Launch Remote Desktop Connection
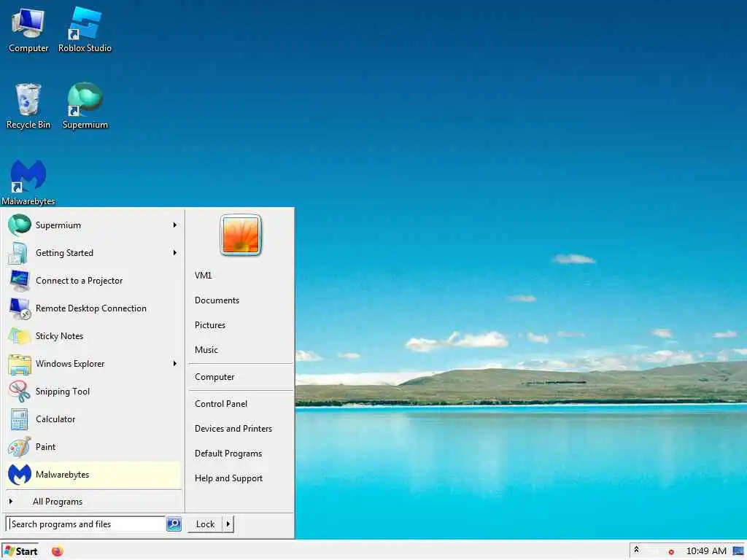 tap(94, 308)
